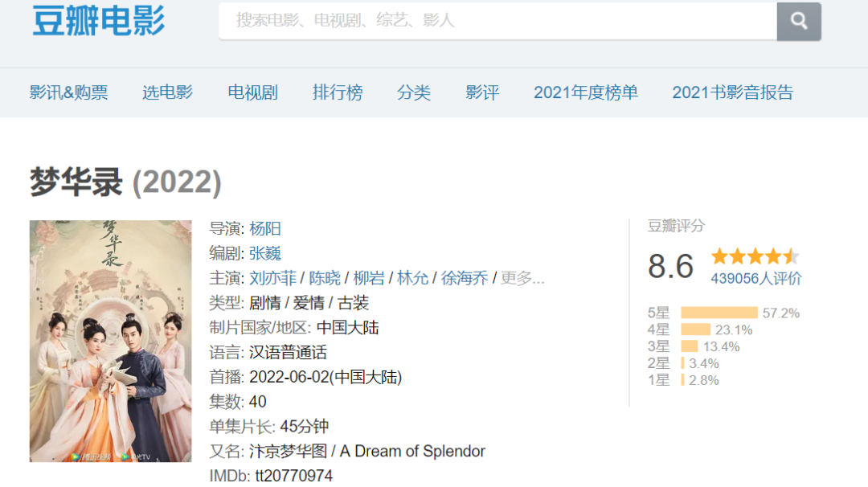This screenshot has width=868, height=487.
Task: Open the 2021年度榜单 link
Action: click(x=586, y=92)
